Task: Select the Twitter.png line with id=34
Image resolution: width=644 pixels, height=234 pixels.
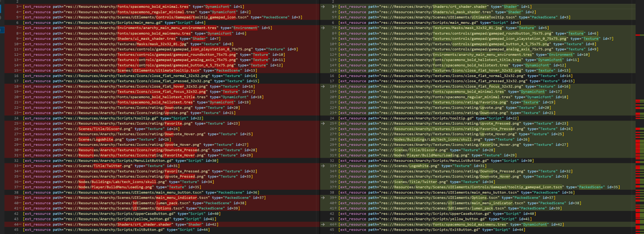Action: 417,182
